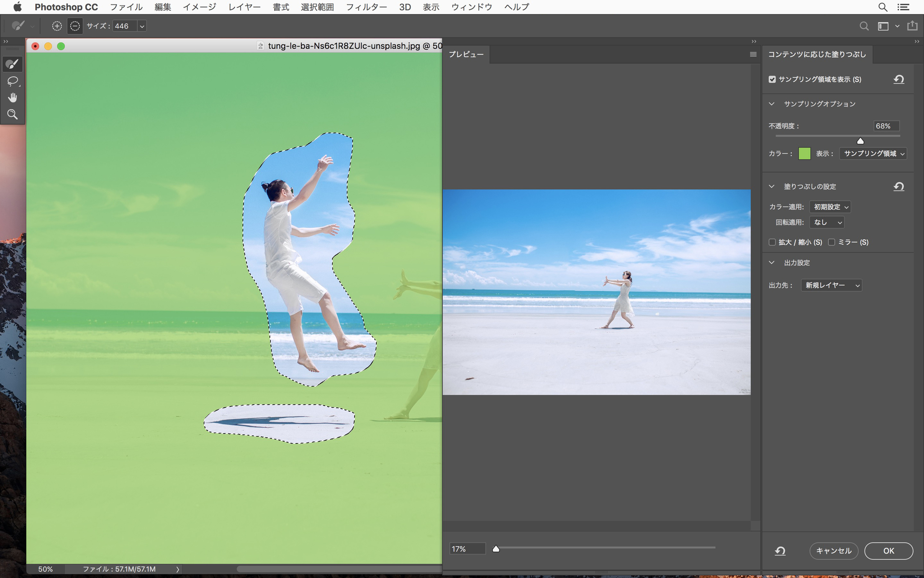Viewport: 924px width, 578px height.
Task: Click the document status bar arrow
Action: [178, 569]
